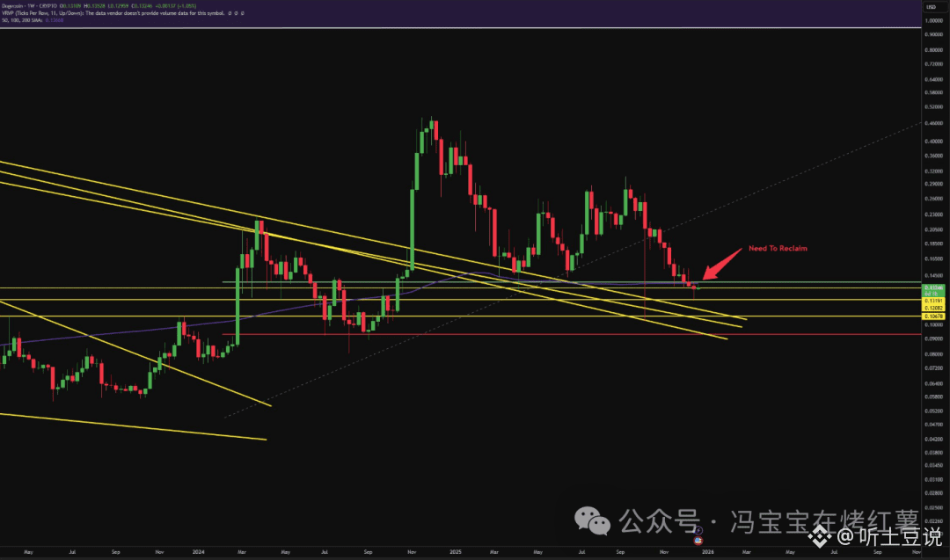The width and height of the screenshot is (950, 560).
Task: Select the red horizontal support line
Action: point(572,334)
